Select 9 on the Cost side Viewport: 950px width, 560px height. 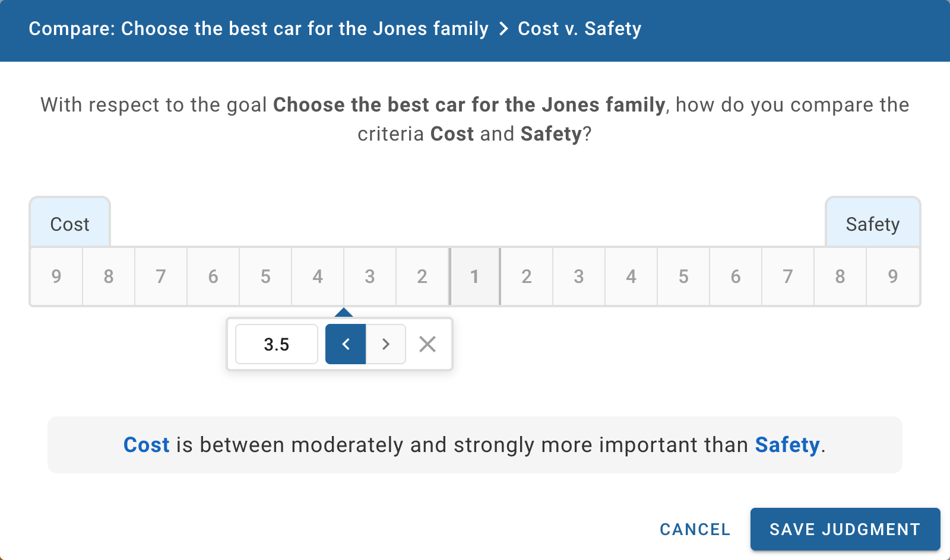pos(56,276)
